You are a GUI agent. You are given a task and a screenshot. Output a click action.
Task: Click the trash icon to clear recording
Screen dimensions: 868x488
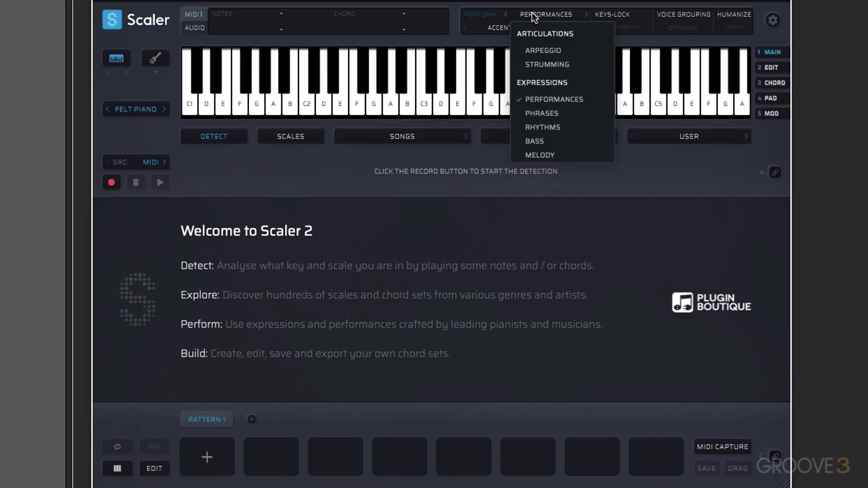136,182
